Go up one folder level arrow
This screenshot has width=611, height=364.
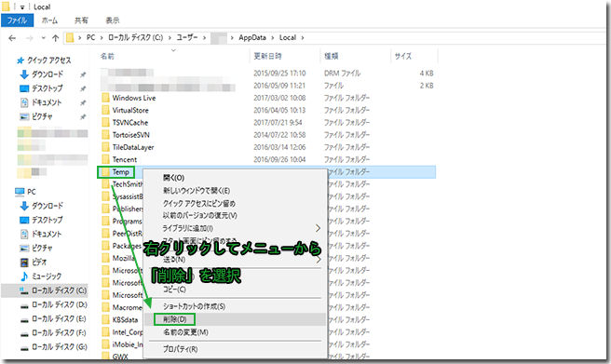coord(55,38)
